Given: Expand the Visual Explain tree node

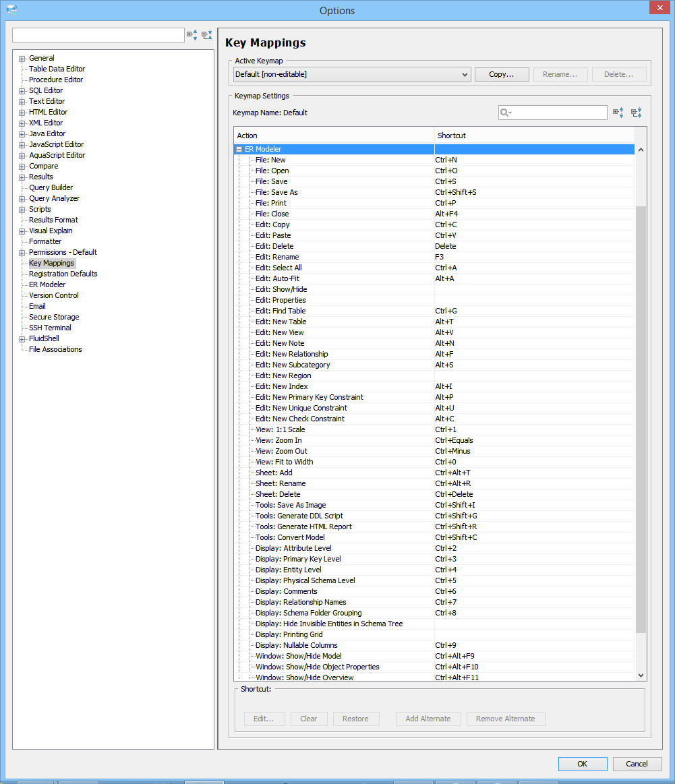Looking at the screenshot, I should click(22, 231).
